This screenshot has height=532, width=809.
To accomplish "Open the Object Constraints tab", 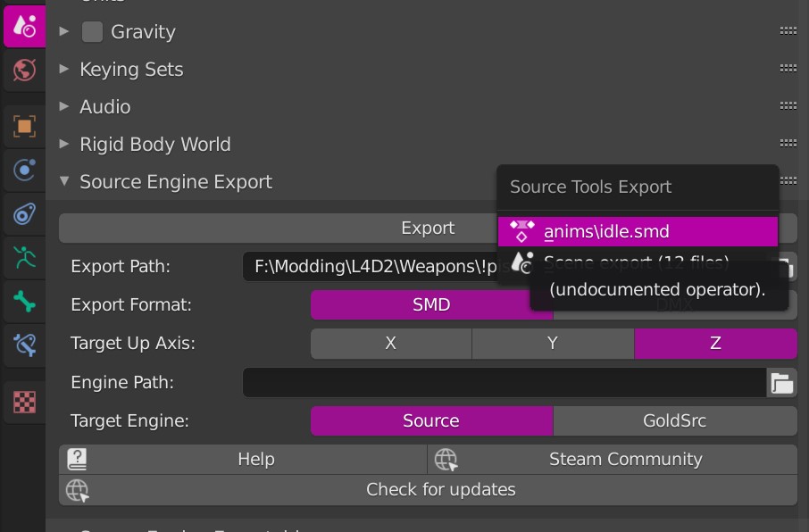I will (24, 213).
